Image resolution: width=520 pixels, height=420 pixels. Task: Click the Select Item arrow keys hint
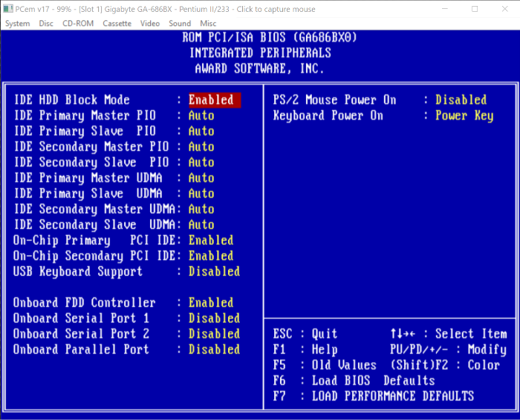click(x=449, y=334)
